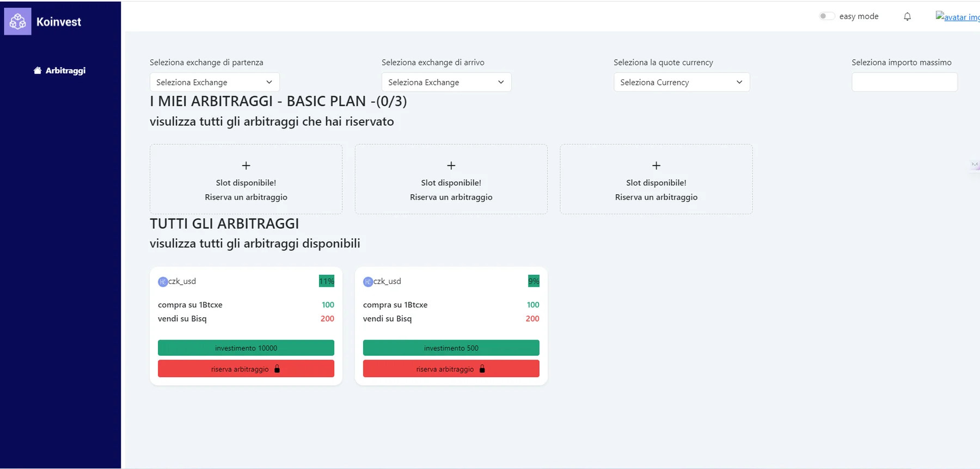Toggle the easy mode switch

(826, 16)
